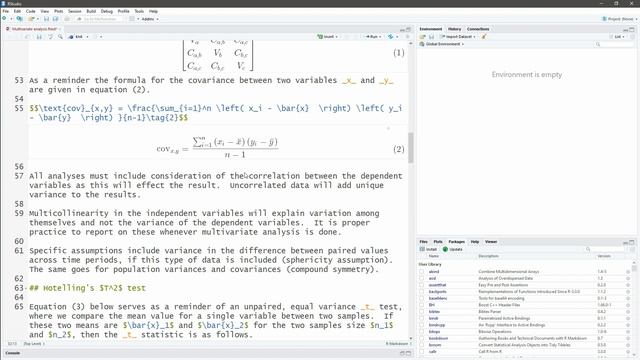
Task: Click the Environment pane search field
Action: [615, 44]
